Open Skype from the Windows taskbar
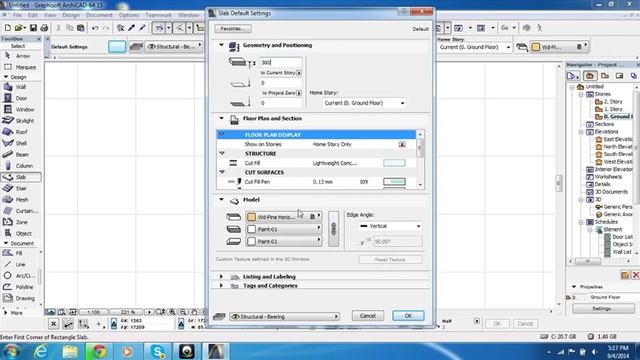Screen dimensions: 640x360 point(158,351)
